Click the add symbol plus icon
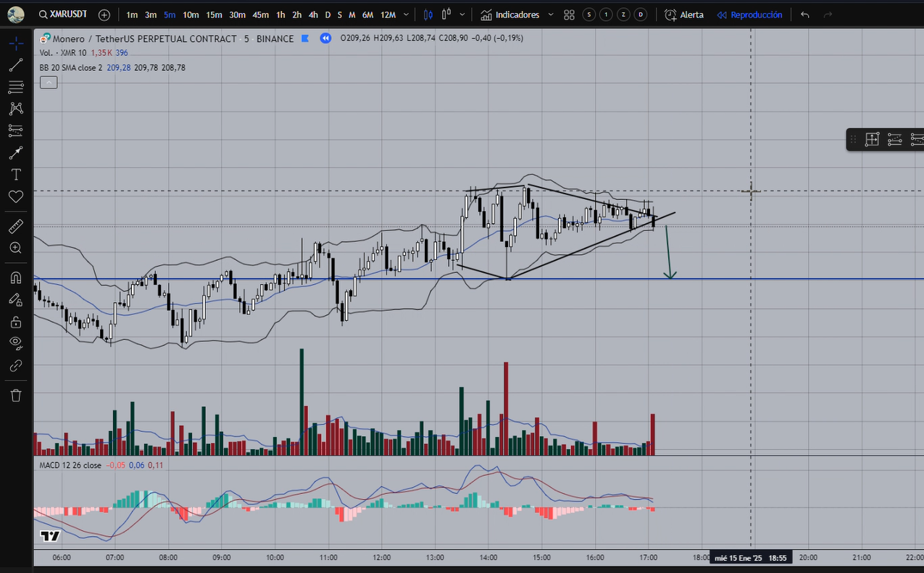Viewport: 924px width, 573px height. 104,14
